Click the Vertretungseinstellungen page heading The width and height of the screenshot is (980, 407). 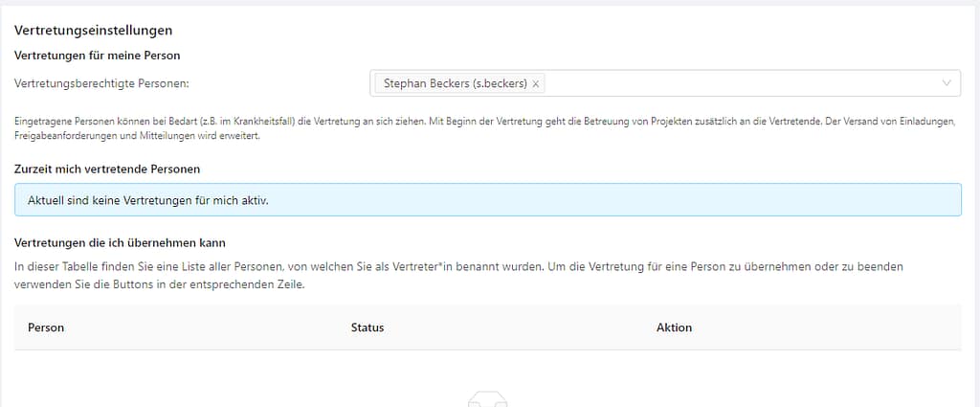[x=93, y=31]
